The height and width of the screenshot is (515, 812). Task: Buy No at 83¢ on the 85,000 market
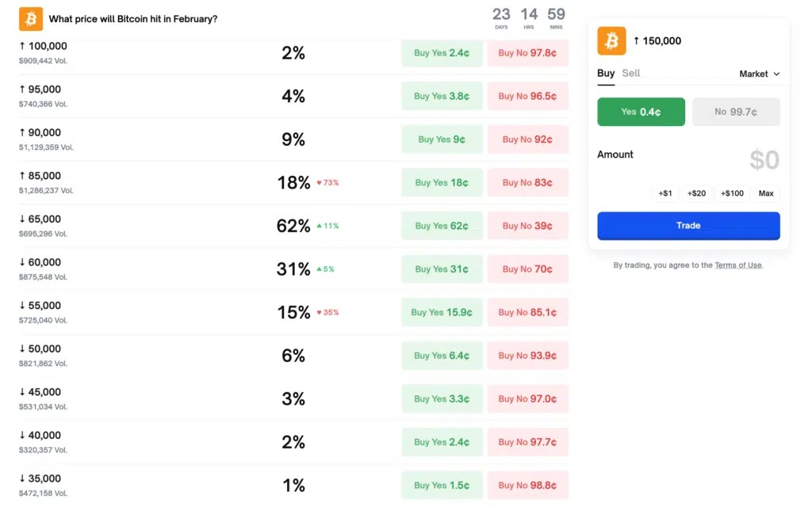pos(527,182)
